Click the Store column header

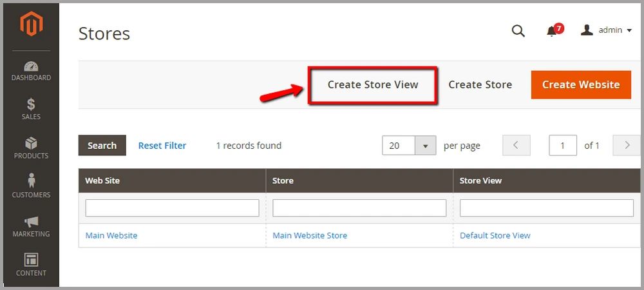(x=359, y=180)
